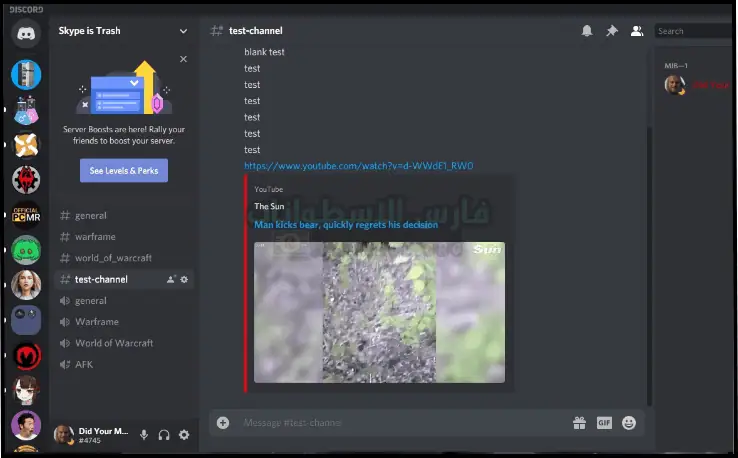This screenshot has height=458, width=738.
Task: Open the PCMR server icon
Action: click(x=25, y=214)
